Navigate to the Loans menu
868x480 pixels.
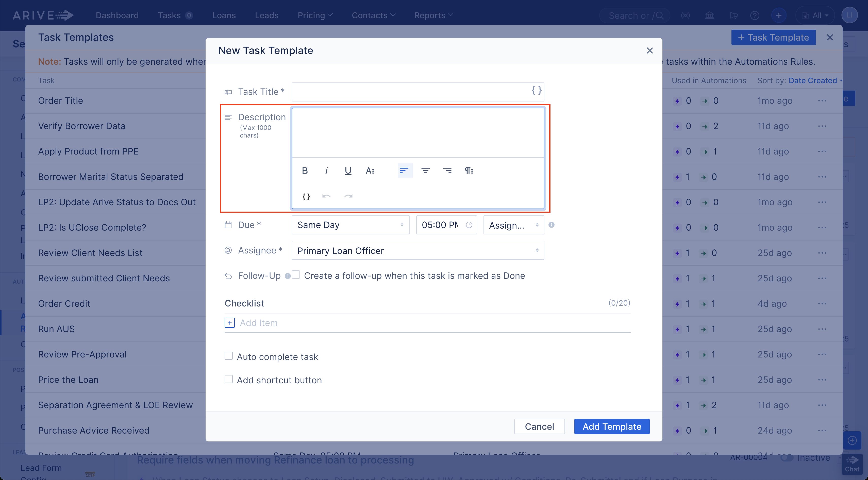tap(224, 15)
